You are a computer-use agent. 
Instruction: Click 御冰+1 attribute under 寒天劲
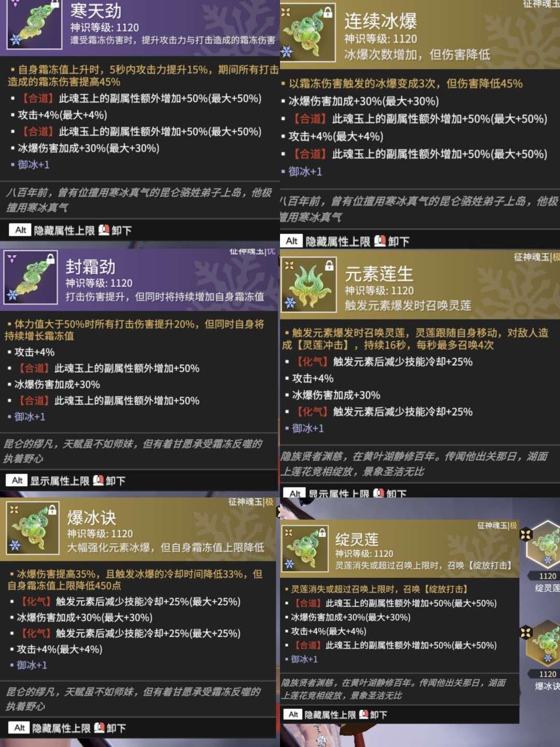coord(33,164)
